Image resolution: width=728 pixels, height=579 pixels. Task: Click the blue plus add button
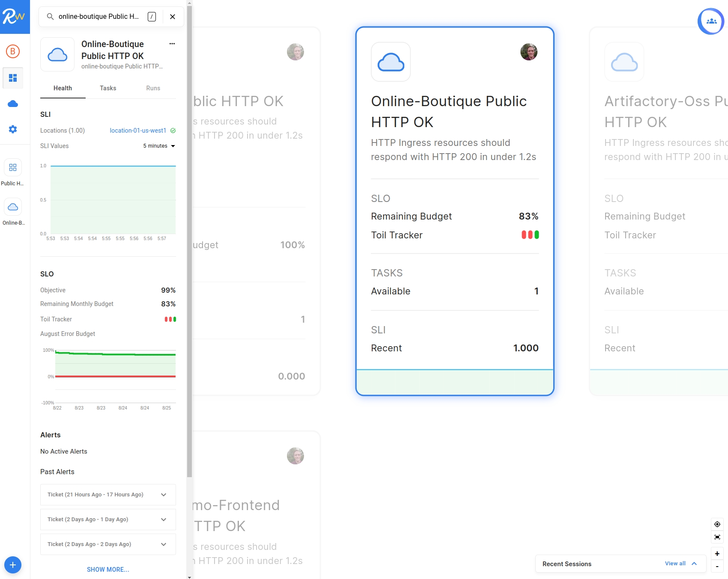[13, 565]
